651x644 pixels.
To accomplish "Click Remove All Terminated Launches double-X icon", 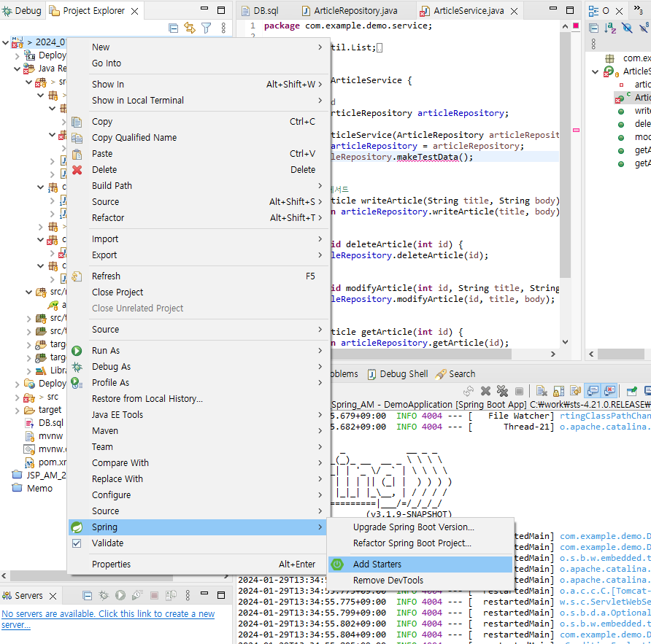I will coord(502,391).
